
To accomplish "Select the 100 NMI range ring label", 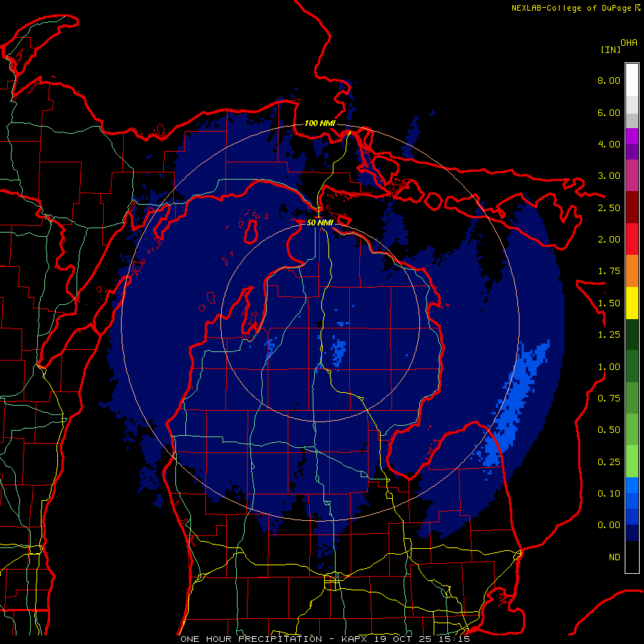I will pyautogui.click(x=320, y=123).
